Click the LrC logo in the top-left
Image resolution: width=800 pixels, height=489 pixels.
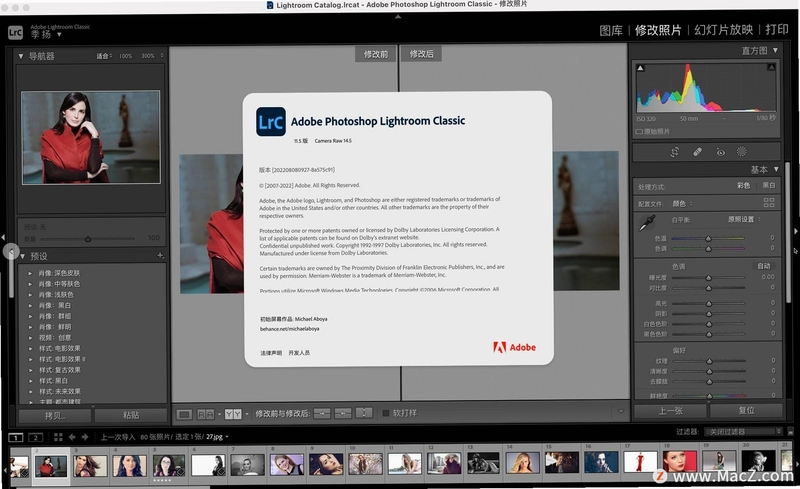(15, 33)
